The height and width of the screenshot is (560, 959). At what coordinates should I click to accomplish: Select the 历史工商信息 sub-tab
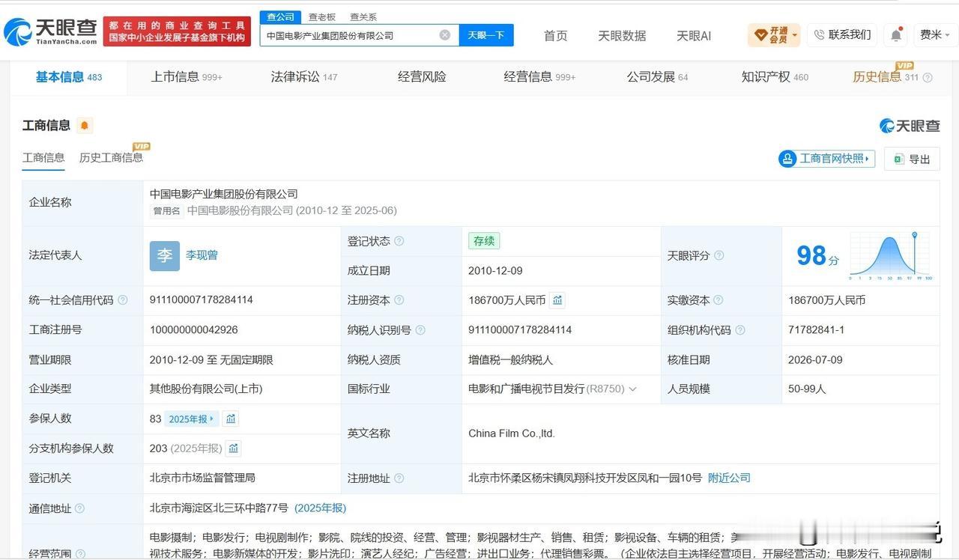tap(111, 157)
